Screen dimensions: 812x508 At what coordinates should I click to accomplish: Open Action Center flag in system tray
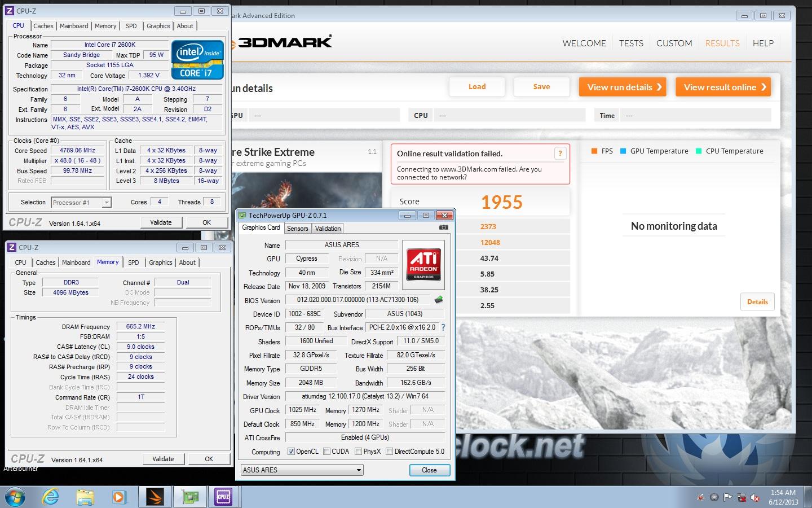click(x=727, y=497)
